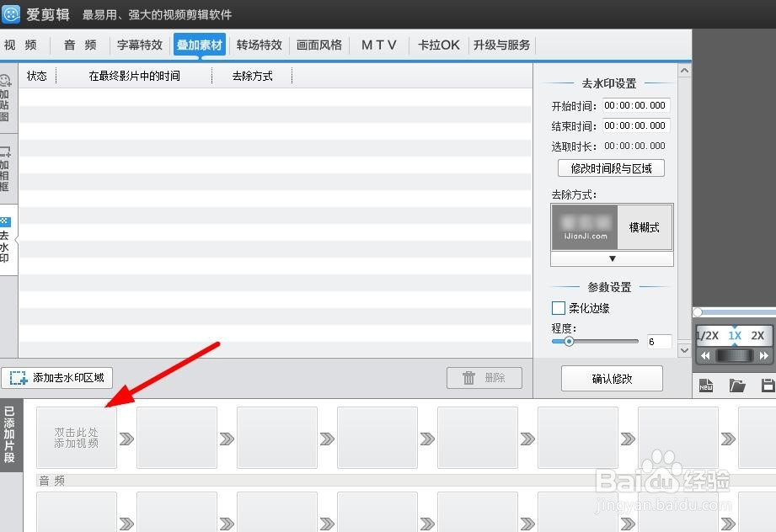Edit the 结束时间 field
This screenshot has width=776, height=532.
click(x=636, y=125)
